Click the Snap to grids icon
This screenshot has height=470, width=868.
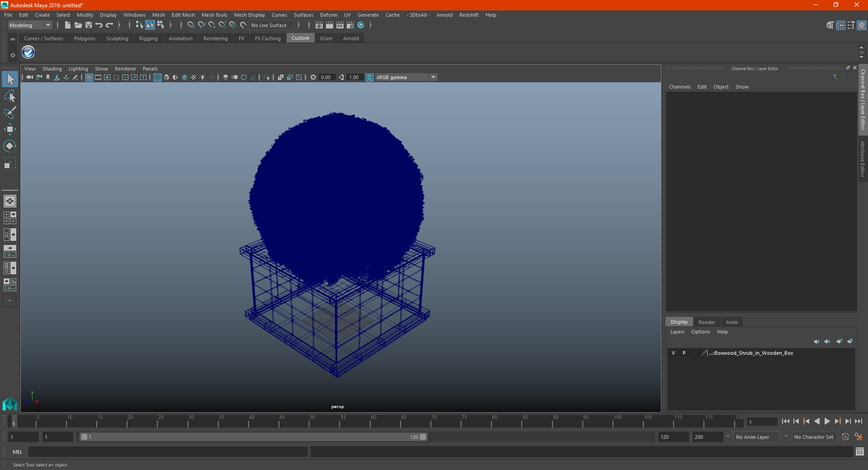tap(191, 25)
